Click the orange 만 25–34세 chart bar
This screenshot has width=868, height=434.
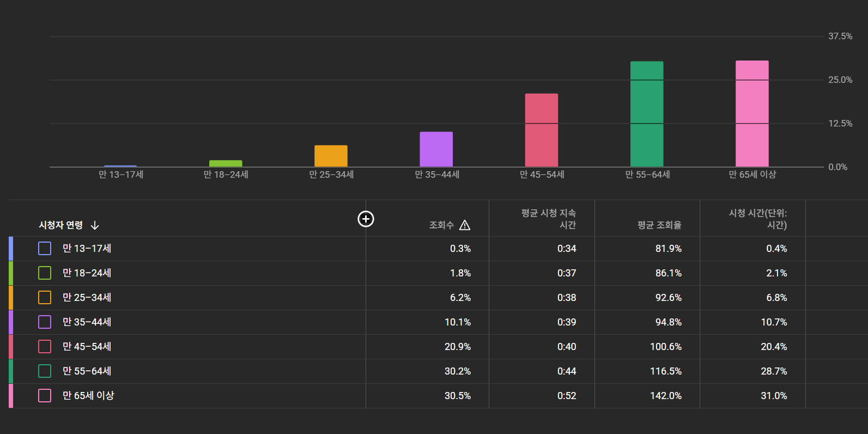[x=331, y=156]
